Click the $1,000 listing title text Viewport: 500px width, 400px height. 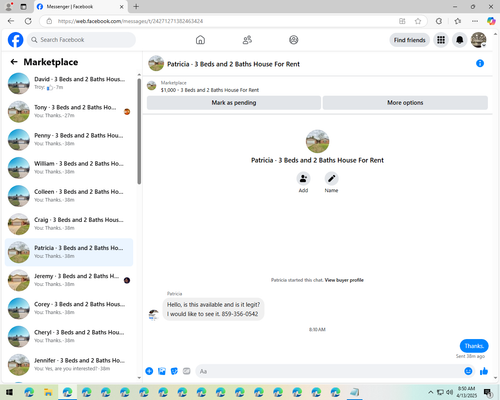(210, 90)
